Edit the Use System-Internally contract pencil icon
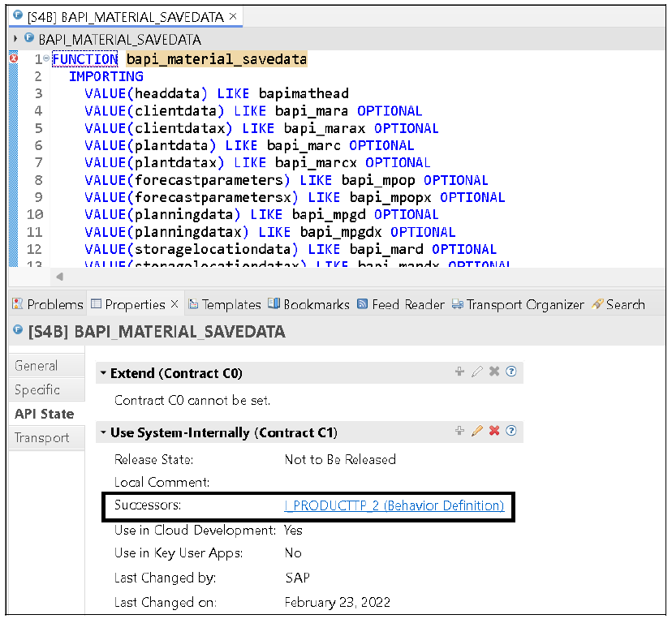 pyautogui.click(x=477, y=432)
